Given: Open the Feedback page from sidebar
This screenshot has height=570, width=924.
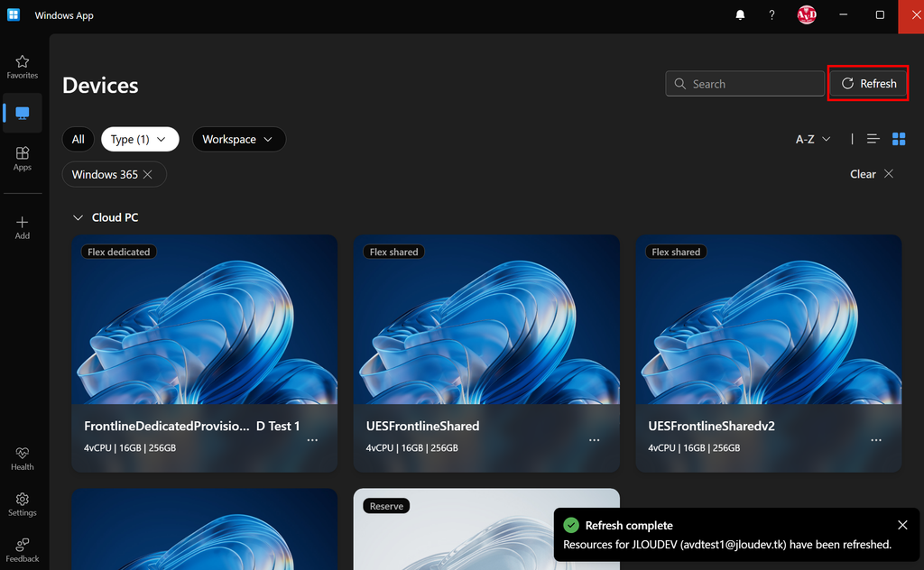Looking at the screenshot, I should (23, 550).
